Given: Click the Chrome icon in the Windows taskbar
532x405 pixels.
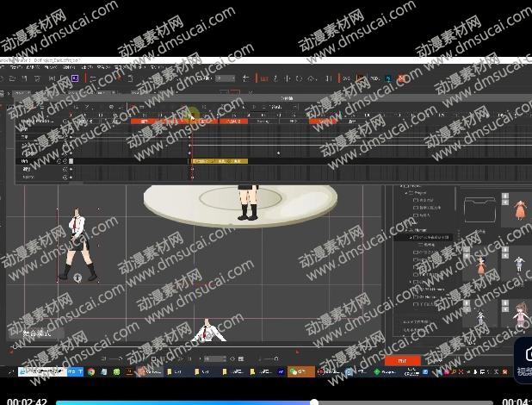Looking at the screenshot, I should [x=91, y=371].
